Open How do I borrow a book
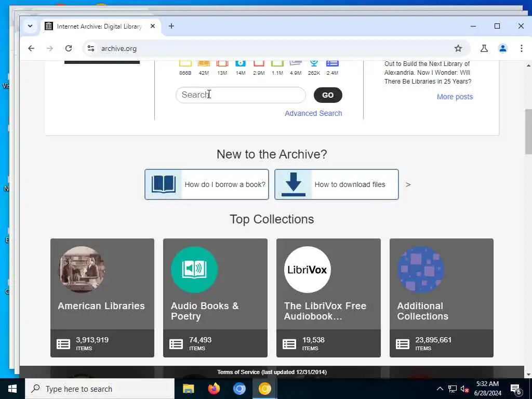Viewport: 532px width, 399px height. coord(207,184)
